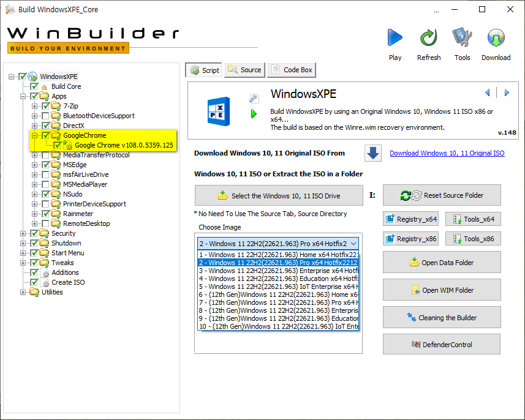The height and width of the screenshot is (420, 525).
Task: Click the Cleaning the Builder button
Action: 442,317
